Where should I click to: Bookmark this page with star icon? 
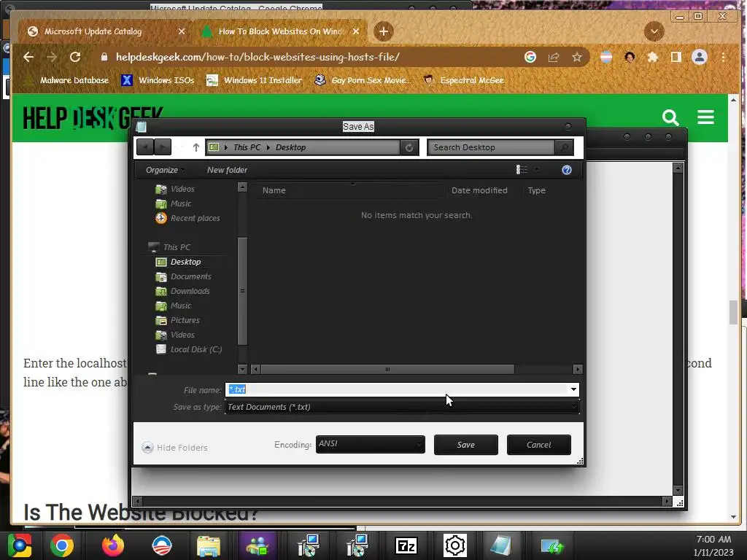(x=577, y=58)
